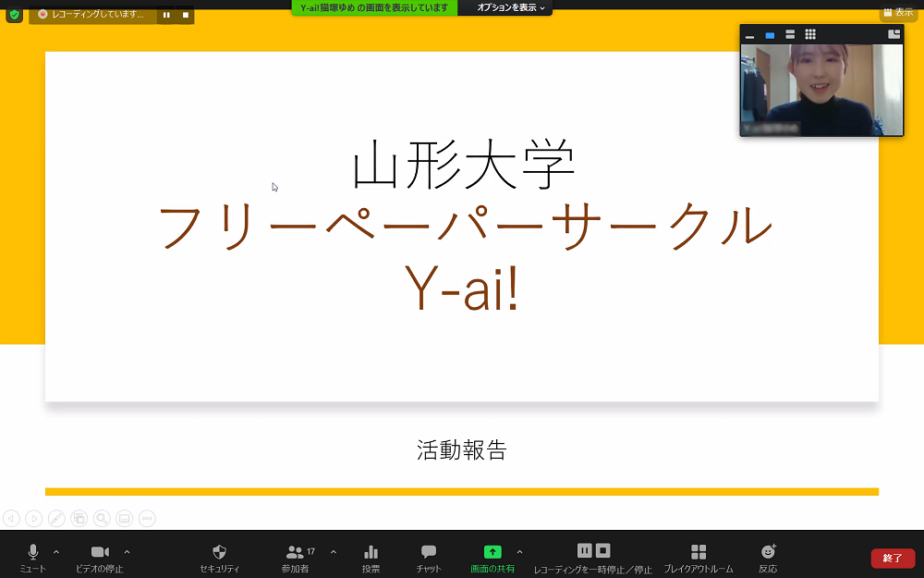Screen dimensions: 924x578
Task: Toggle slideshow subtitles
Action: [x=125, y=519]
